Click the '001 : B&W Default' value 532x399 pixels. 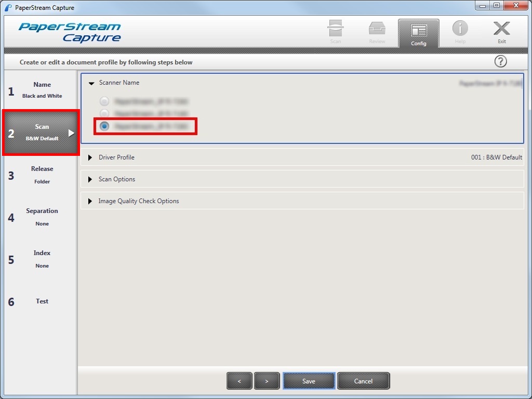tap(496, 157)
